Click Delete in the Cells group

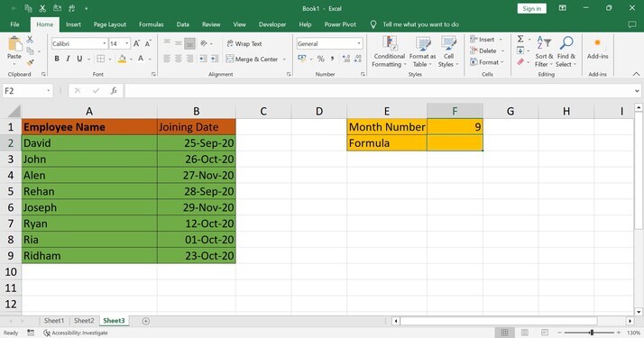pos(487,50)
